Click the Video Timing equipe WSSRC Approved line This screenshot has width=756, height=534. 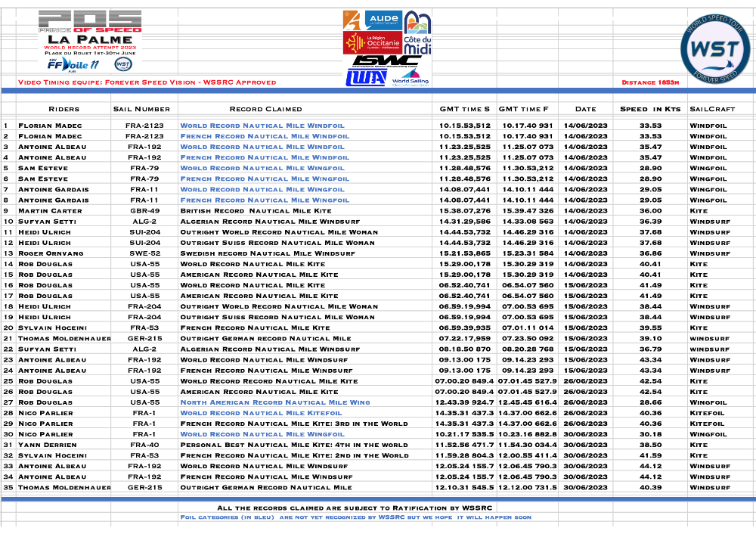147,82
